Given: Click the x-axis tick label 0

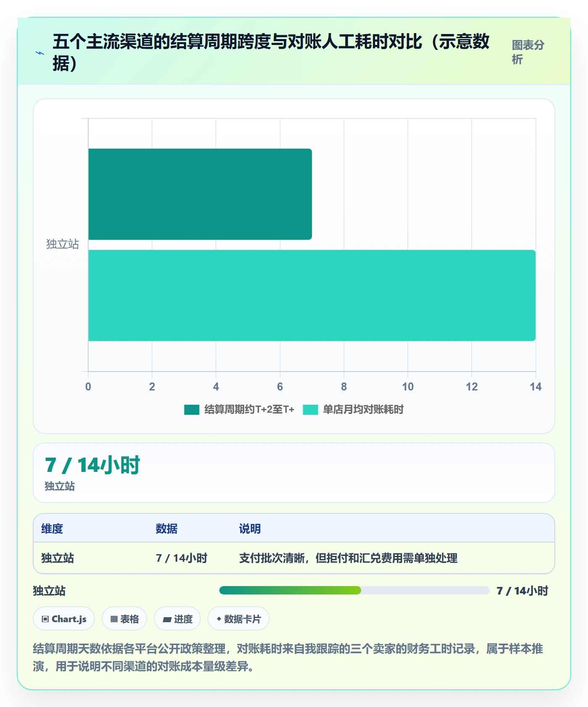Looking at the screenshot, I should click(88, 387).
